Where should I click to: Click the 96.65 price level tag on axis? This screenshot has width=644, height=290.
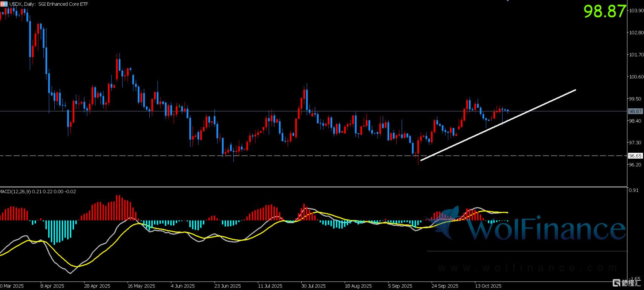(x=635, y=156)
